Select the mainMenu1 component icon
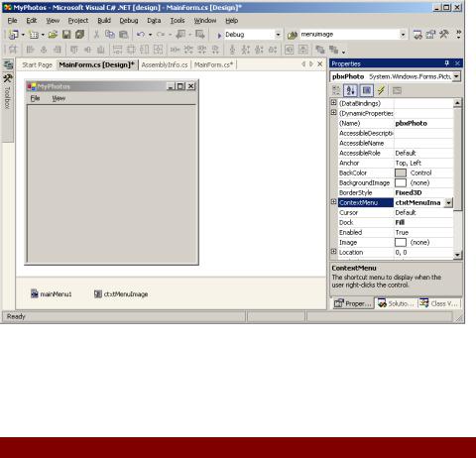The height and width of the screenshot is (458, 476). point(35,293)
